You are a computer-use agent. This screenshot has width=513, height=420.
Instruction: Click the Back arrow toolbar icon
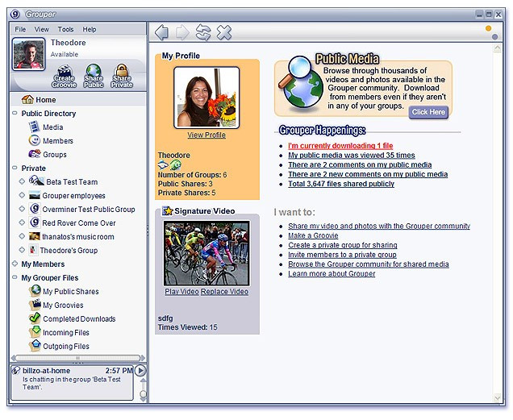pyautogui.click(x=161, y=32)
